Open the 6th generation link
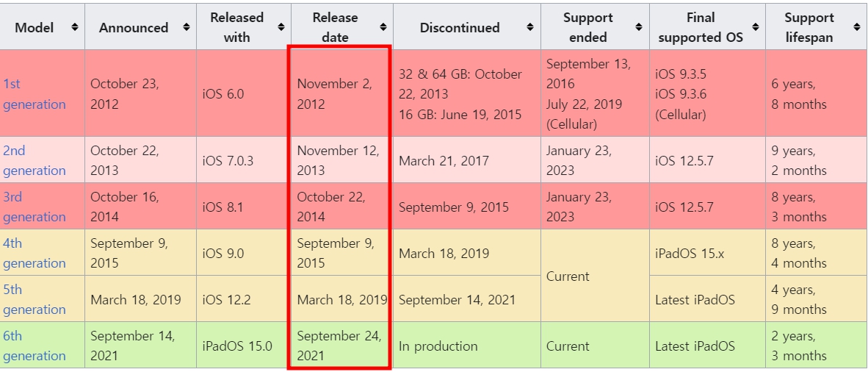 click(x=34, y=346)
